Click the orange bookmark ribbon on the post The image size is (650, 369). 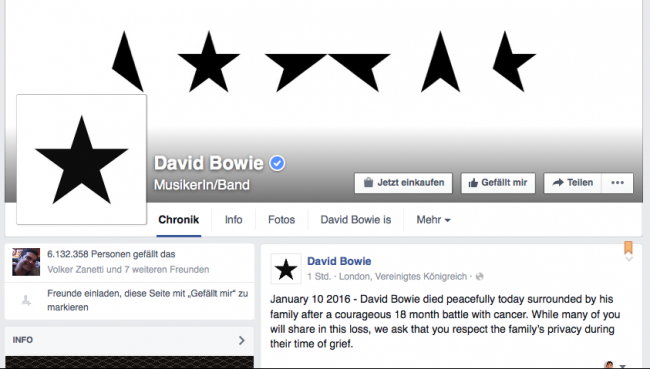tap(628, 248)
